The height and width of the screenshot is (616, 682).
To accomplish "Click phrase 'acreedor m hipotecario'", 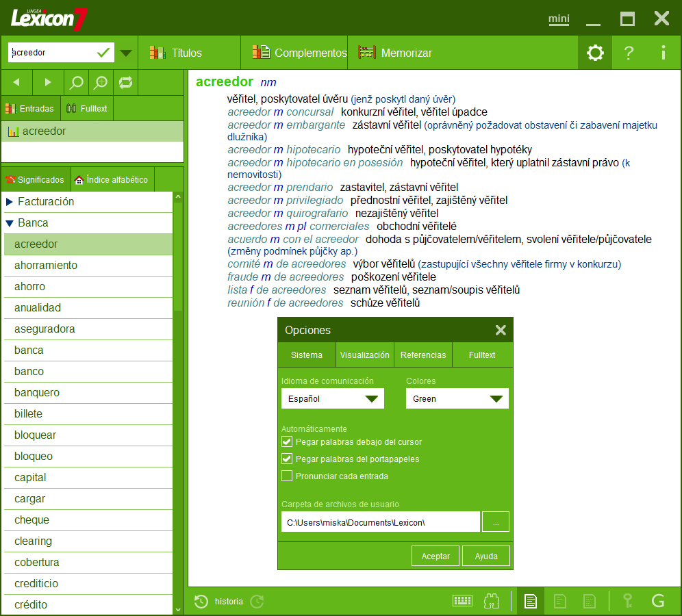I will [x=283, y=149].
